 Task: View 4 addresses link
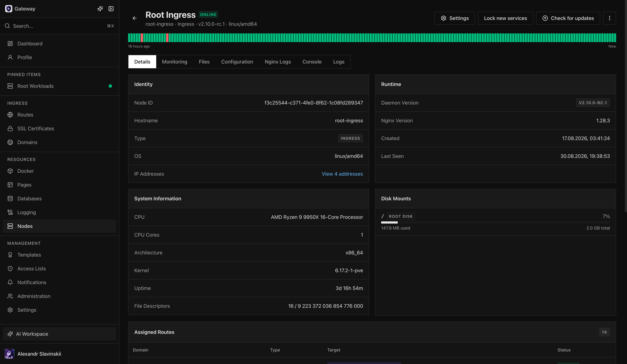click(342, 174)
